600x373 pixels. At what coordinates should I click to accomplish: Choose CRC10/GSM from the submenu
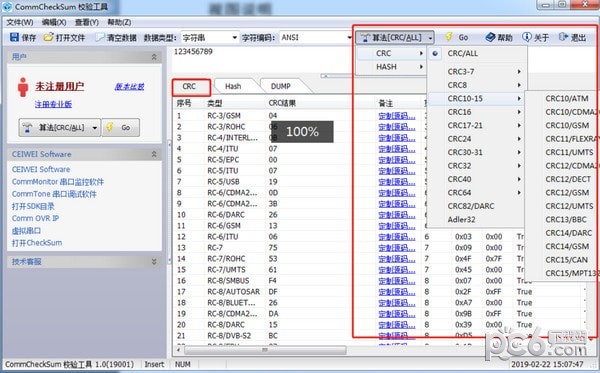[x=567, y=125]
